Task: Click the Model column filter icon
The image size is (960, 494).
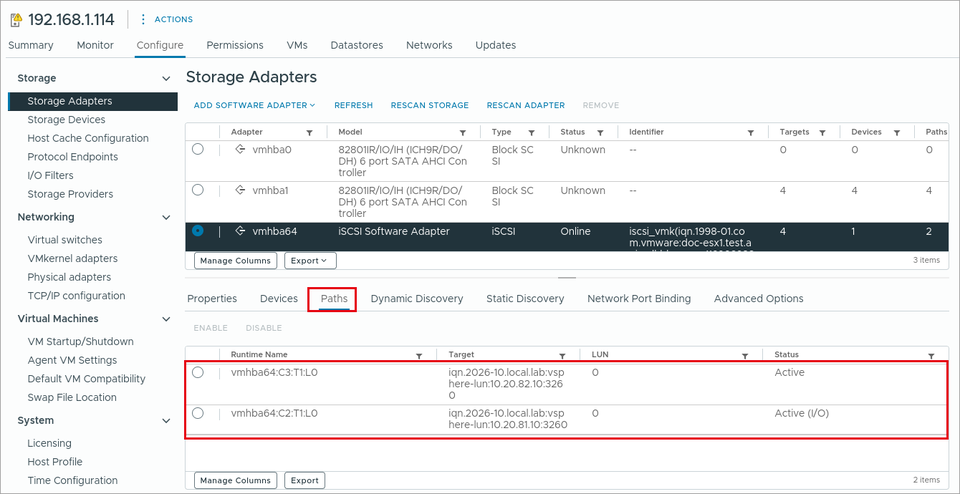Action: click(x=463, y=132)
